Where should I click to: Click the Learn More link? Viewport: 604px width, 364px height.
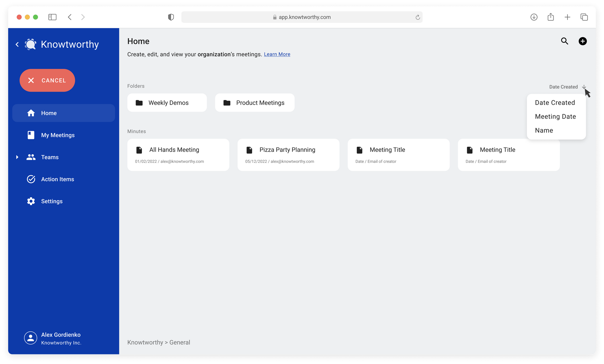[277, 54]
